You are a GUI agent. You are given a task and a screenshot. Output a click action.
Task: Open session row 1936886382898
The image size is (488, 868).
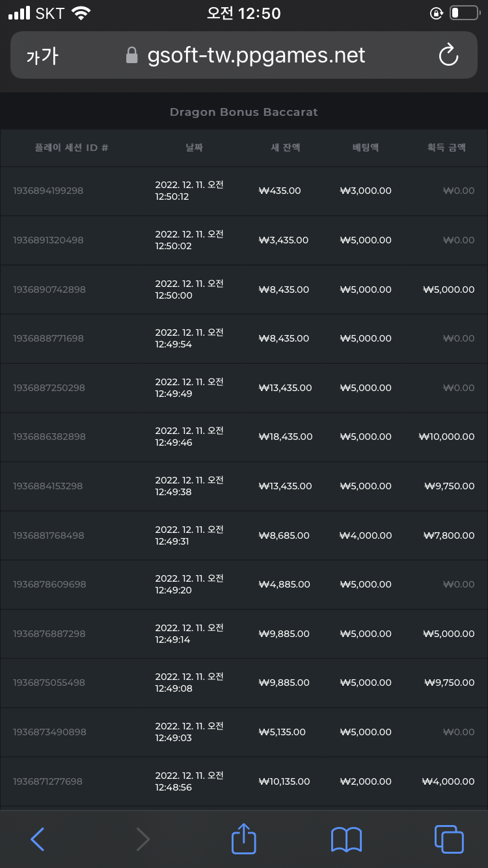[244, 437]
